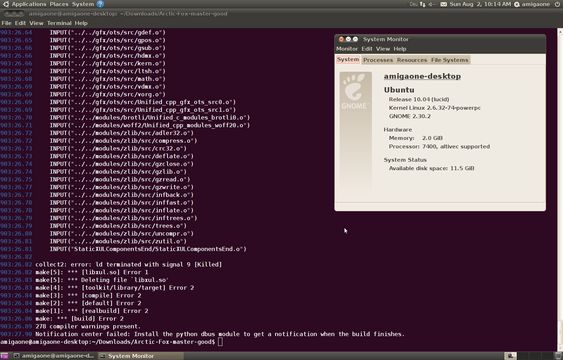Open the Edit menu in System Monitor
This screenshot has width=563, height=360.
(x=367, y=49)
